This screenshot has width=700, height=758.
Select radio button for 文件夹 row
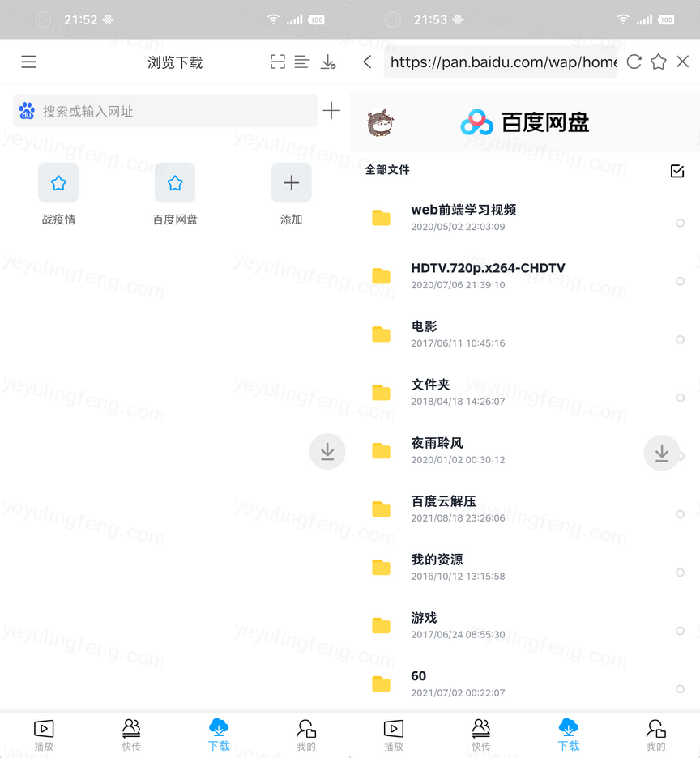click(x=681, y=398)
